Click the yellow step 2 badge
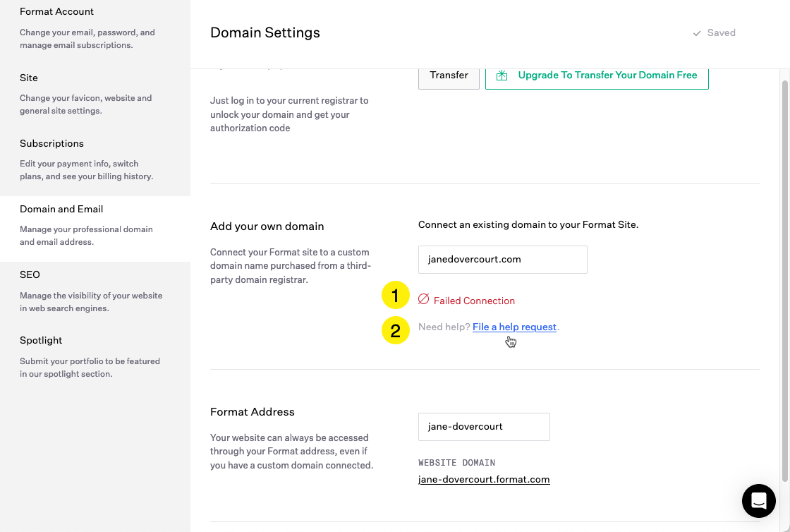This screenshot has width=790, height=532. click(396, 330)
